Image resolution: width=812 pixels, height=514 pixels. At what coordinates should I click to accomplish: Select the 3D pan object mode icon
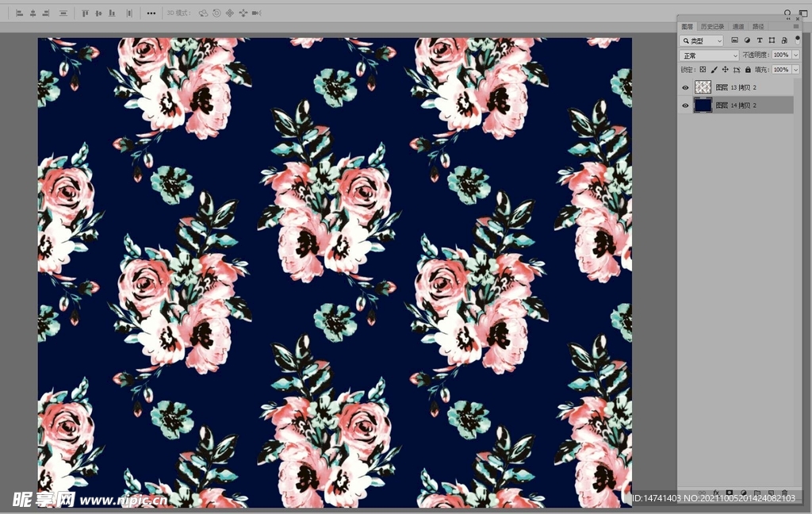tap(230, 13)
